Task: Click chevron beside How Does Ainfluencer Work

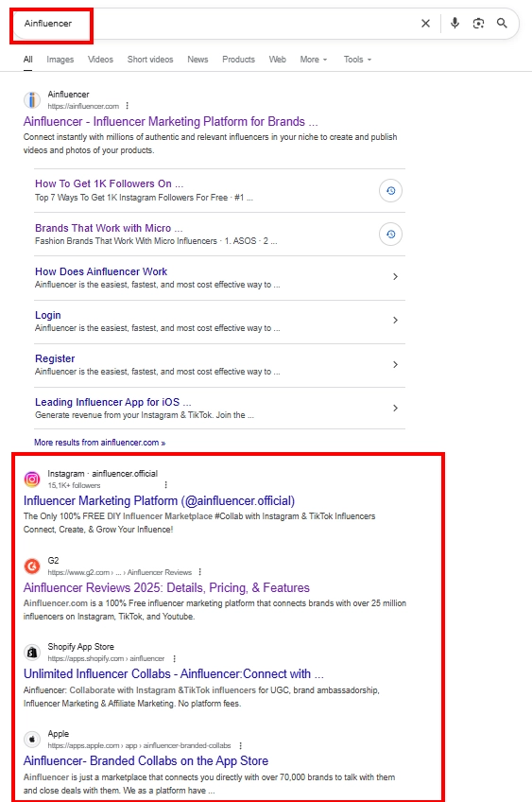Action: click(395, 277)
